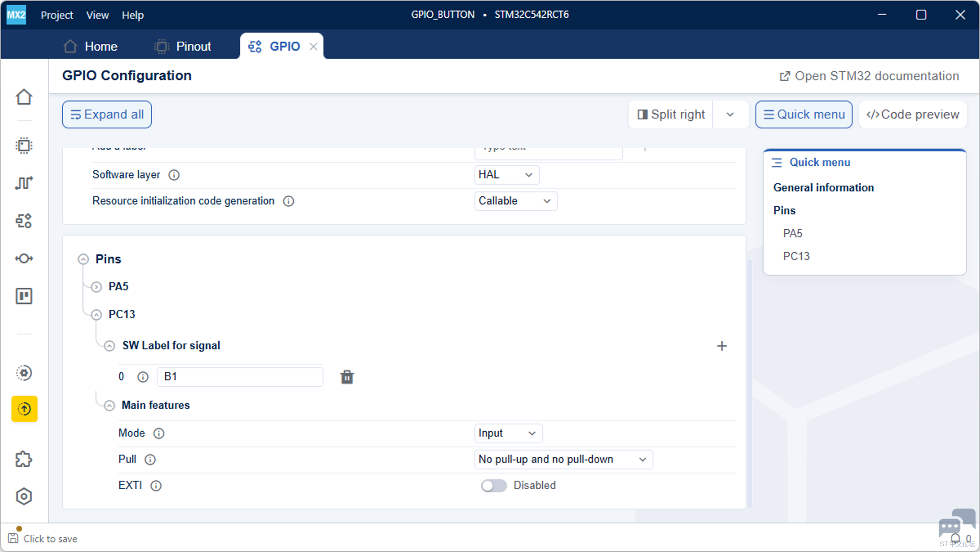The height and width of the screenshot is (552, 980).
Task: Click info icon beside Resource initialization code generation
Action: click(x=289, y=201)
